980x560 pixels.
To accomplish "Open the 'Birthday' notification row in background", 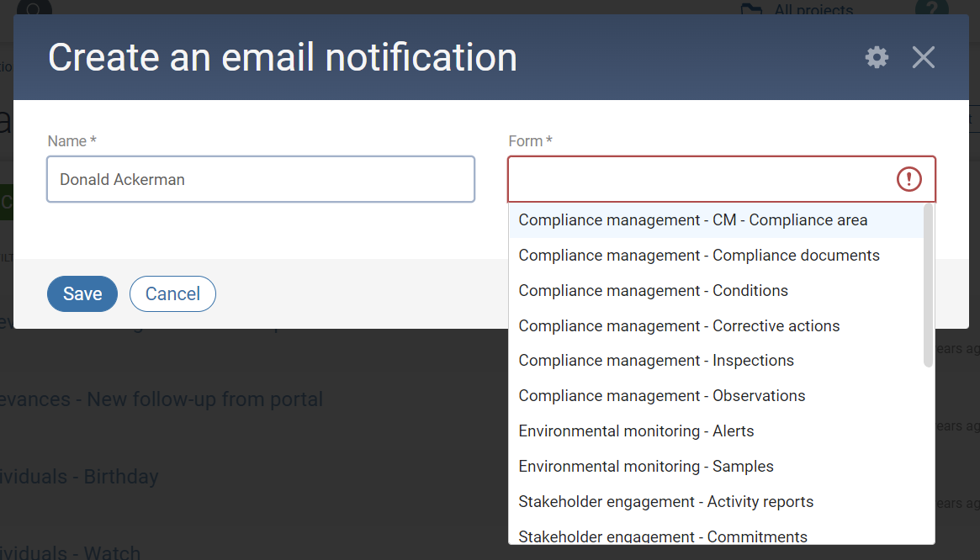I will coord(79,477).
